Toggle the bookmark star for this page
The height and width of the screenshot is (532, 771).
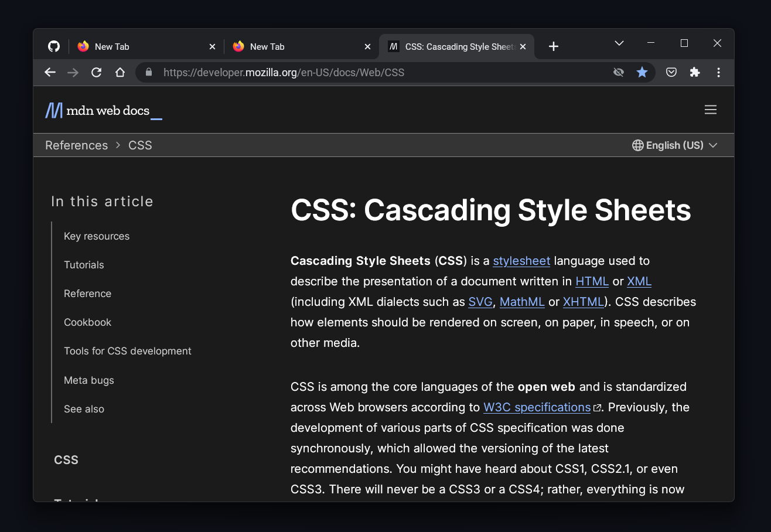(642, 72)
